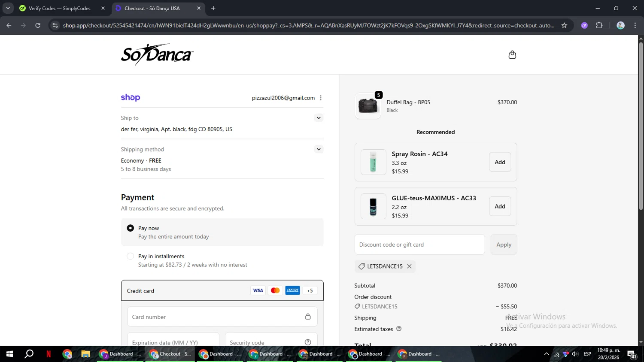Screen dimensions: 644x362
Task: Open notification center in system tray
Action: (x=632, y=354)
